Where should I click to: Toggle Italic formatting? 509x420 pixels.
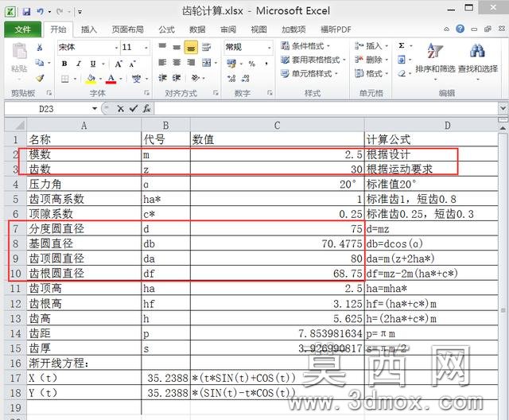coord(79,64)
